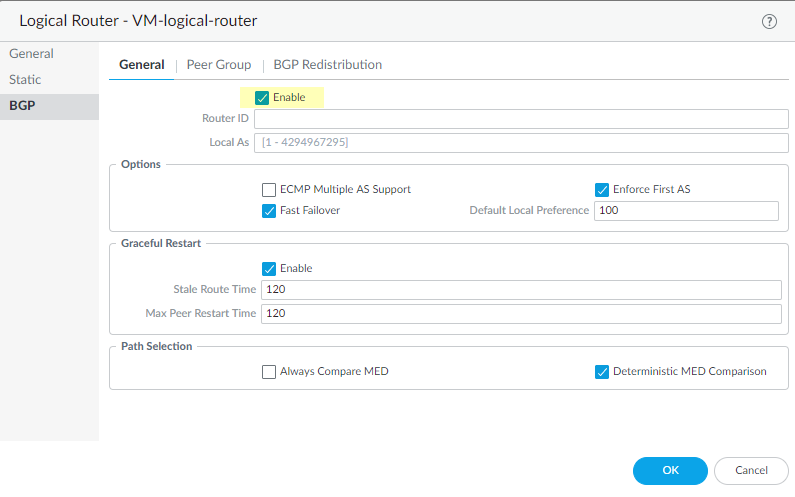This screenshot has width=795, height=497.
Task: Check the Always Compare MED box
Action: coord(269,372)
